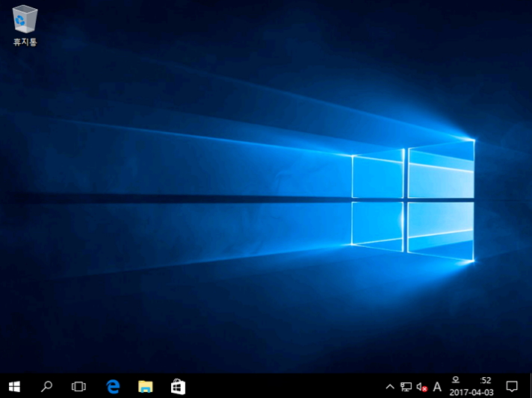This screenshot has width=532, height=398.
Task: Select the Recycle Bin (휴지통) desktop icon
Action: [25, 26]
